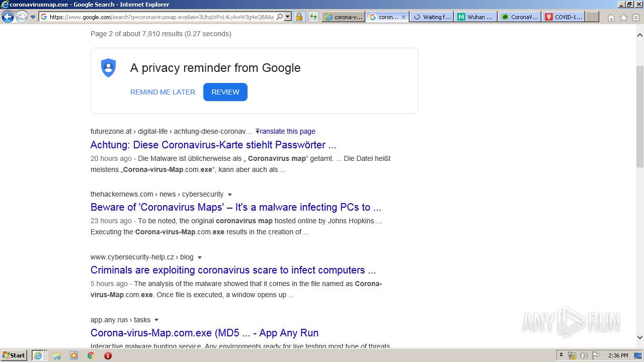The height and width of the screenshot is (362, 644).
Task: Open Favorites star icon
Action: tap(623, 18)
